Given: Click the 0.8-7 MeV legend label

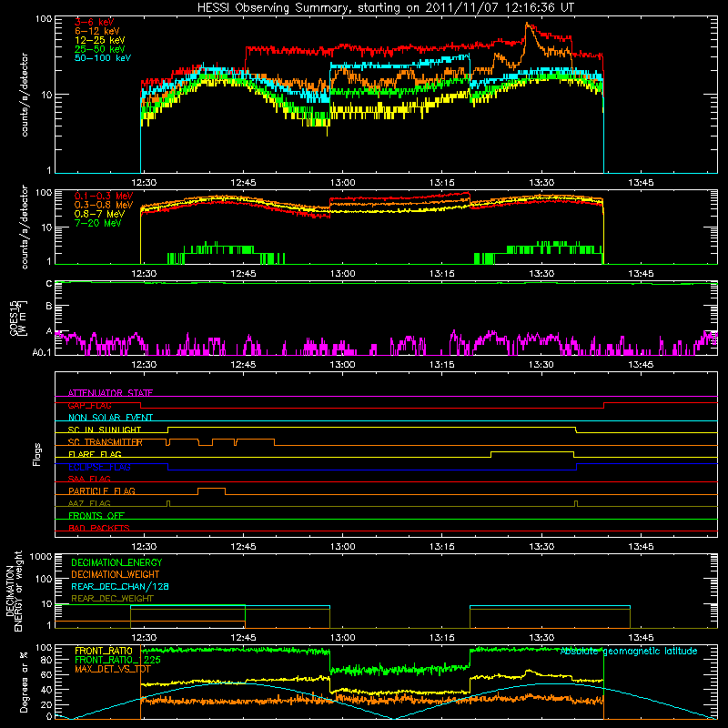Looking at the screenshot, I should tap(99, 214).
